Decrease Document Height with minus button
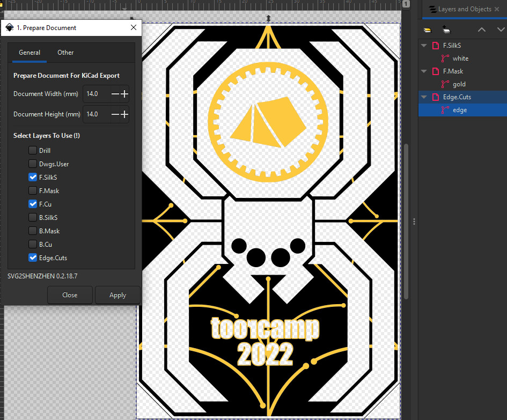This screenshot has height=420, width=507. [x=115, y=114]
